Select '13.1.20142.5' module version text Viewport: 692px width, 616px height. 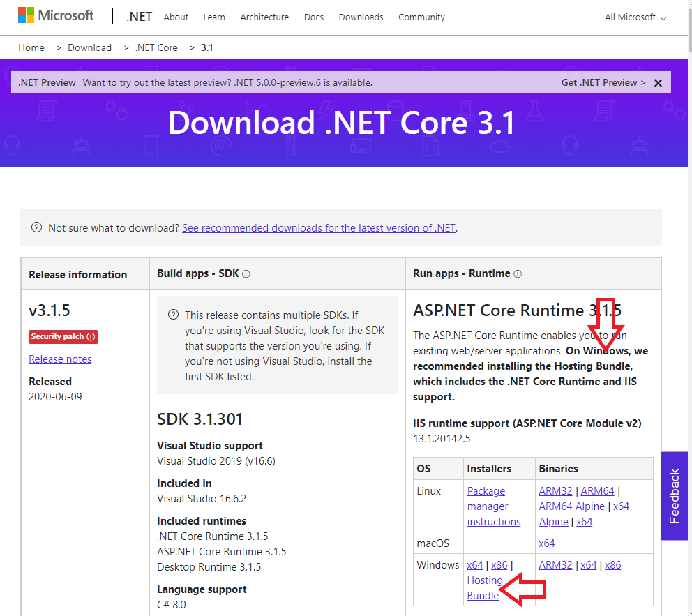442,439
